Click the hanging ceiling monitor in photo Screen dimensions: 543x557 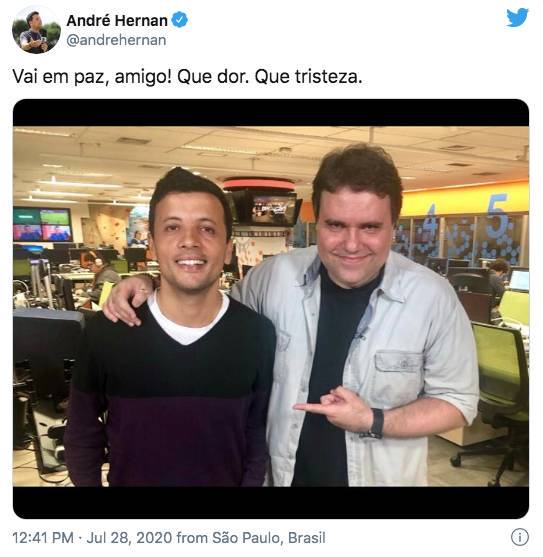click(273, 209)
